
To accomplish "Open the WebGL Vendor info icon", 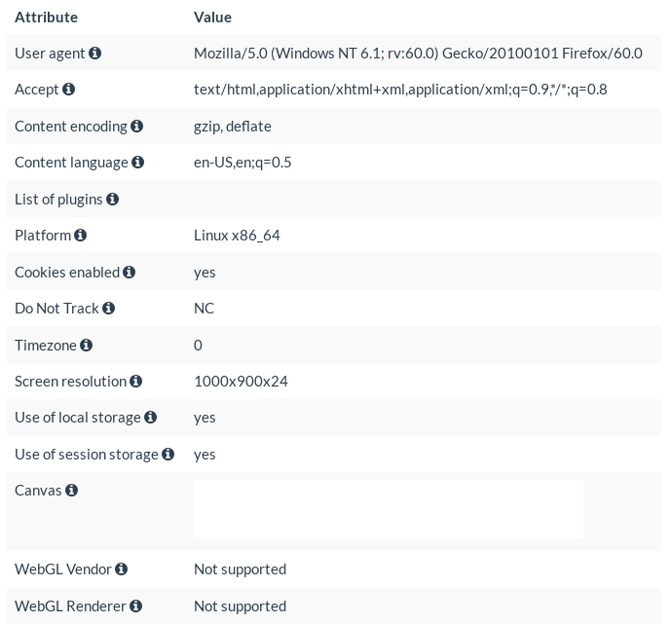I will click(122, 569).
